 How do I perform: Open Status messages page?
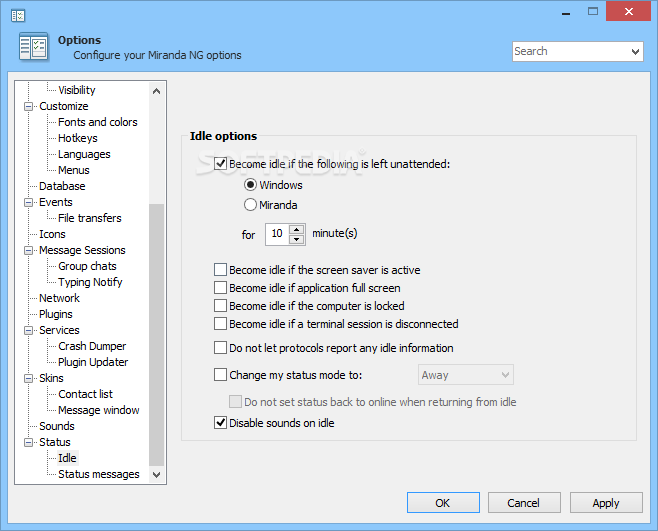tap(99, 474)
